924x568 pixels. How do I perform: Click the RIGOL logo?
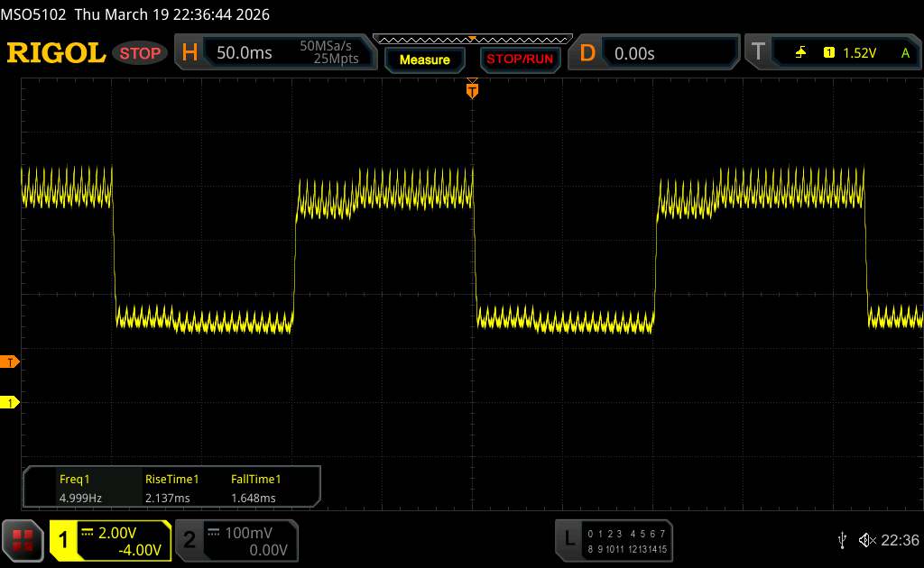[x=56, y=53]
